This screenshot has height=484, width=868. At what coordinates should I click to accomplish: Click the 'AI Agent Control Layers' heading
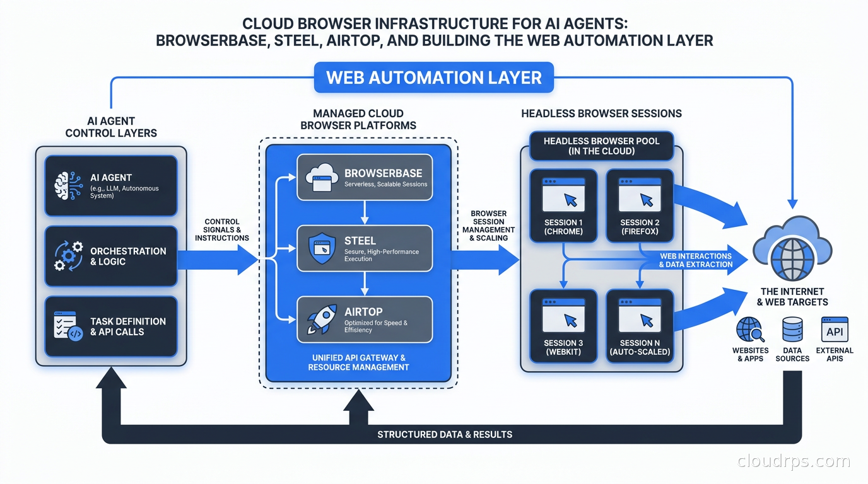click(111, 127)
